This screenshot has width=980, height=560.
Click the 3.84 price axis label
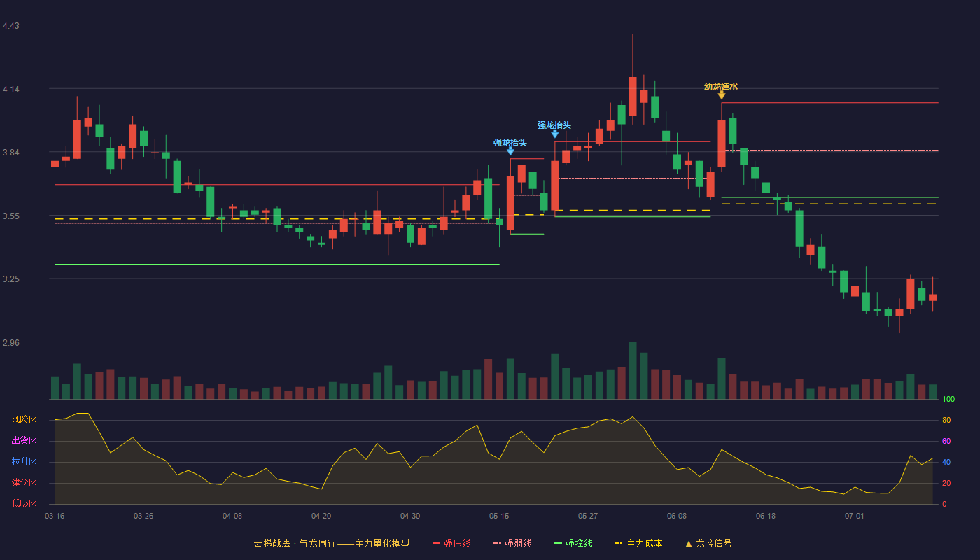pos(11,153)
